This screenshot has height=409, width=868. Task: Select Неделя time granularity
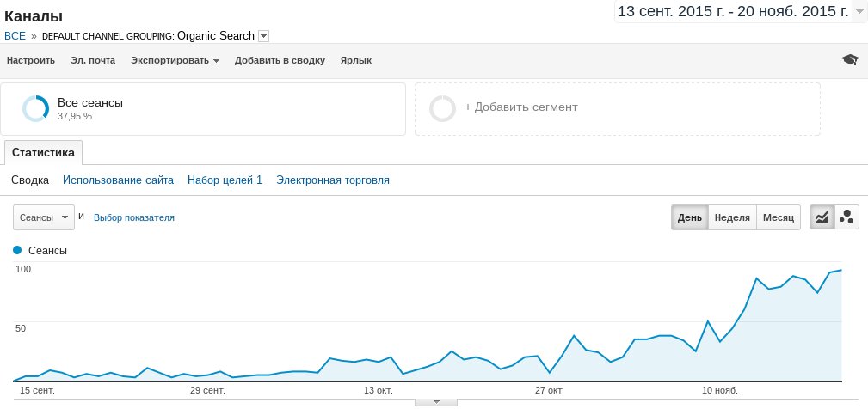click(x=732, y=217)
